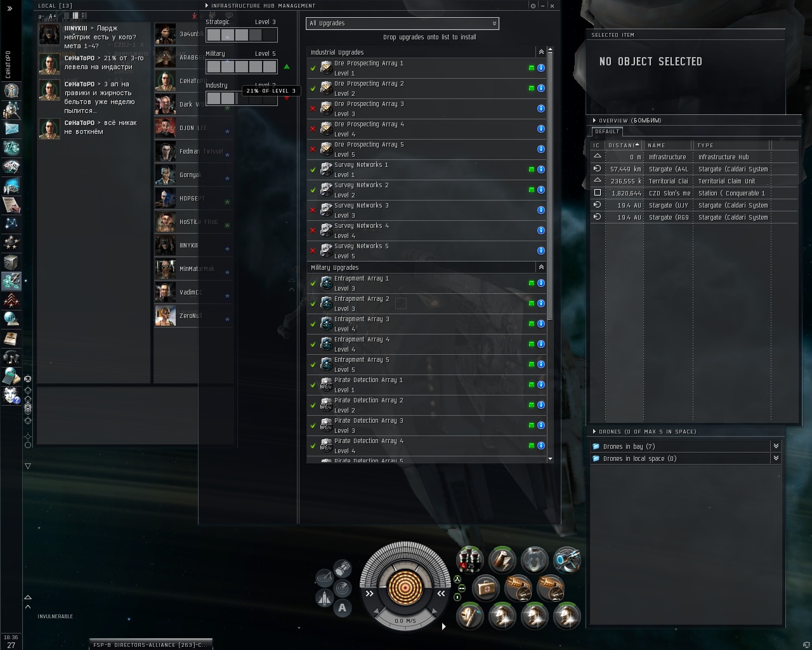Toggle online state of Ore Prospecting Array 2

click(x=532, y=88)
